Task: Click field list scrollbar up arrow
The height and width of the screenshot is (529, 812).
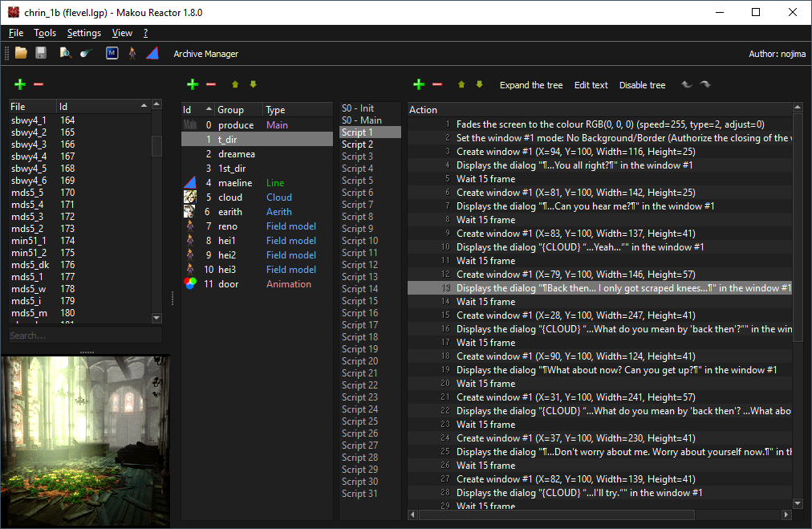Action: click(x=156, y=104)
